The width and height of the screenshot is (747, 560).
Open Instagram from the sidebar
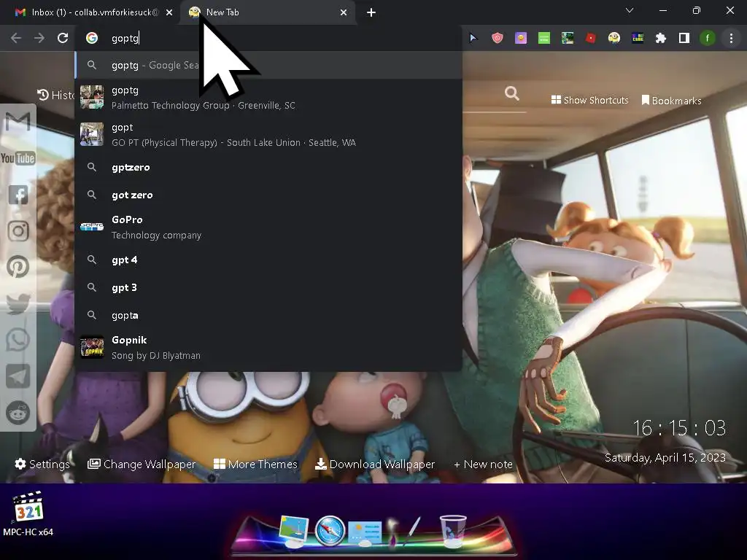coord(18,231)
